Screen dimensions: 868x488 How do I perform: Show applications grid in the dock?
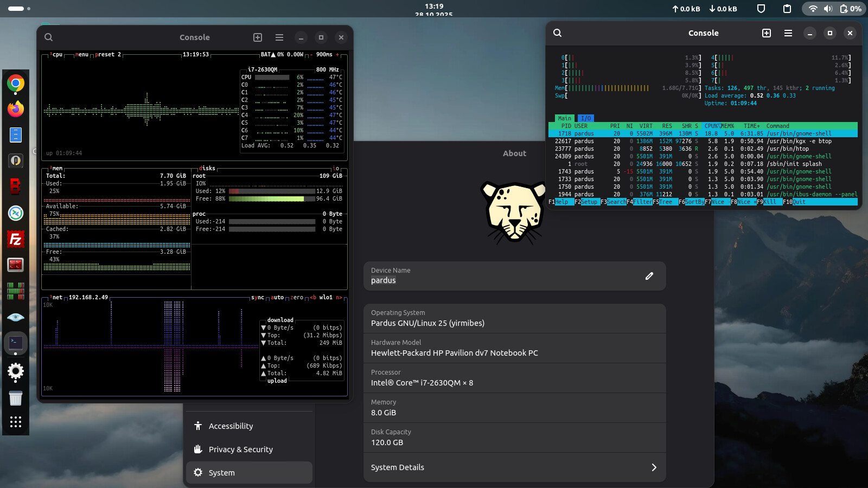coord(16,422)
